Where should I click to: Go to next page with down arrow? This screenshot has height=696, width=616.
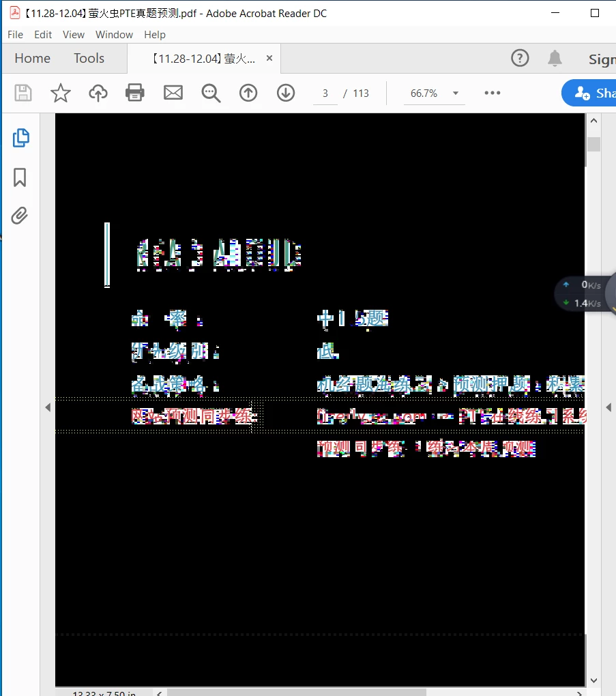pyautogui.click(x=286, y=93)
